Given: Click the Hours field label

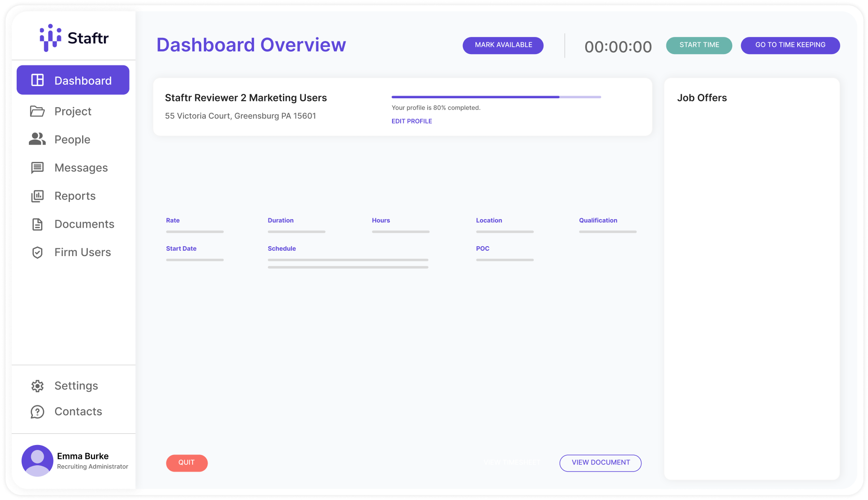Looking at the screenshot, I should [x=381, y=220].
